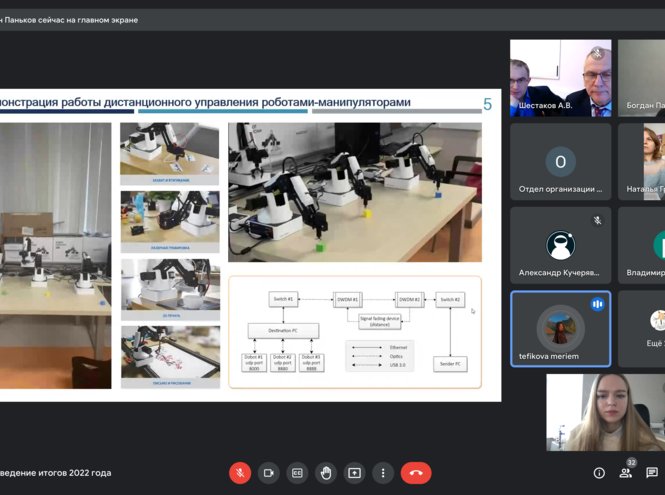This screenshot has width=665, height=495.
Task: Show the participants list panel
Action: tap(626, 473)
